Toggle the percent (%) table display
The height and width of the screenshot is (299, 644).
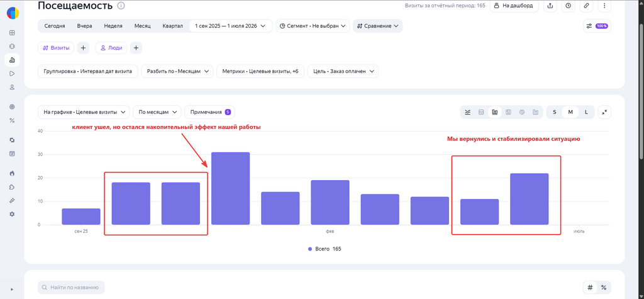point(604,287)
